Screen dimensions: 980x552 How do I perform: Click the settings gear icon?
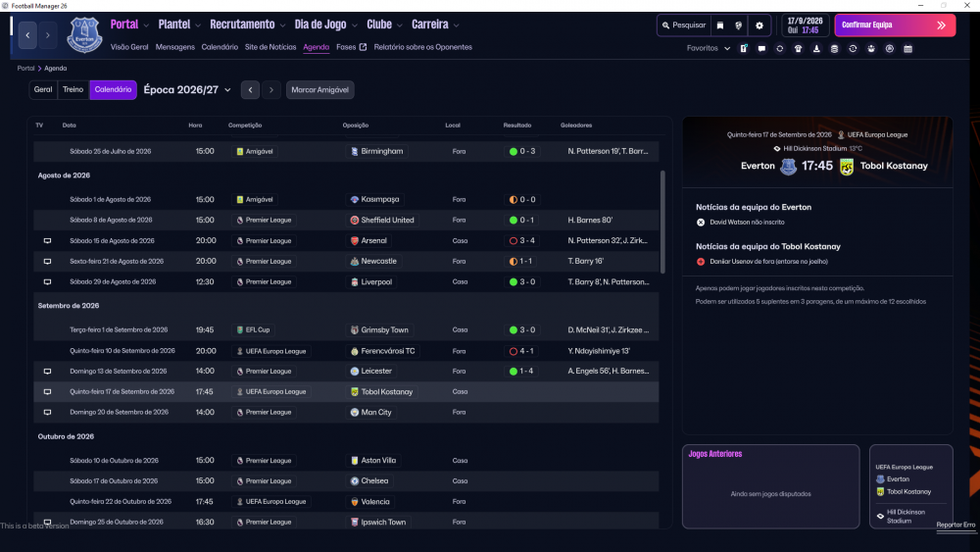pos(759,25)
